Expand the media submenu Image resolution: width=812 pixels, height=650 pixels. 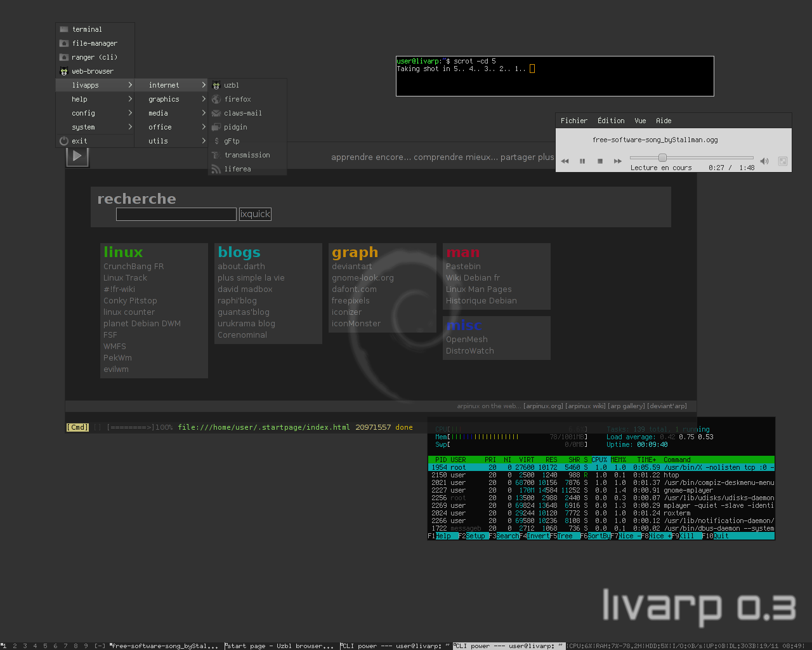[x=171, y=113]
